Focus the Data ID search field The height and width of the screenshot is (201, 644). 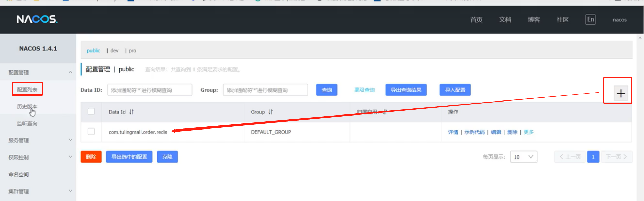click(150, 90)
